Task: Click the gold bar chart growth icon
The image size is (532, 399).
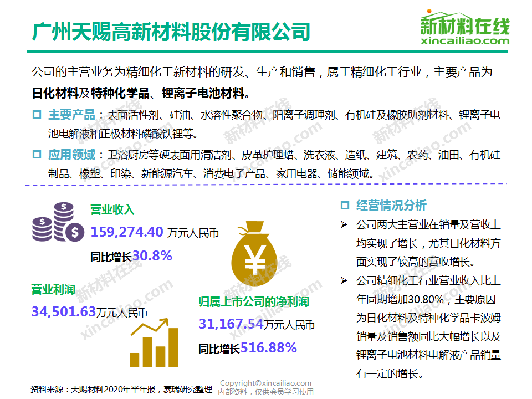Action: 154,342
